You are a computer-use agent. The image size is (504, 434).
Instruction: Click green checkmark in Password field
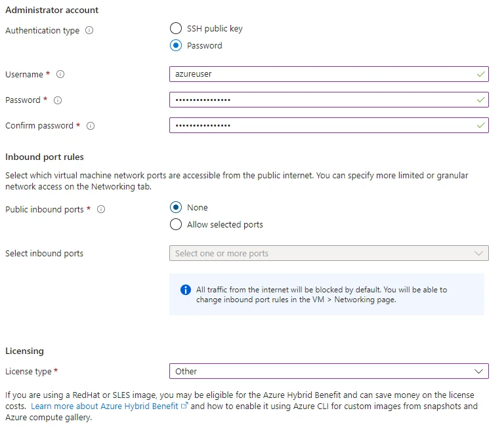(x=481, y=100)
